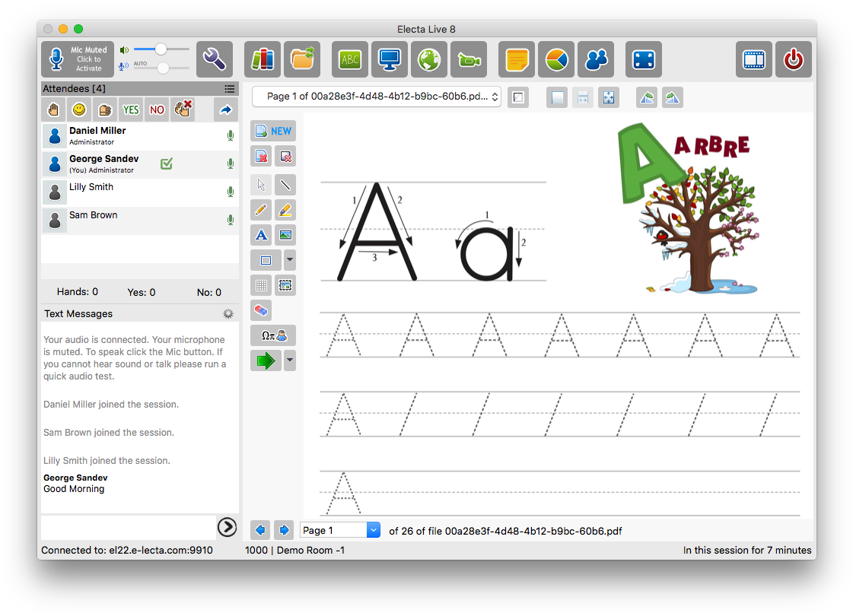Image resolution: width=853 pixels, height=616 pixels.
Task: Open the page selector dropdown at top
Action: tap(377, 97)
